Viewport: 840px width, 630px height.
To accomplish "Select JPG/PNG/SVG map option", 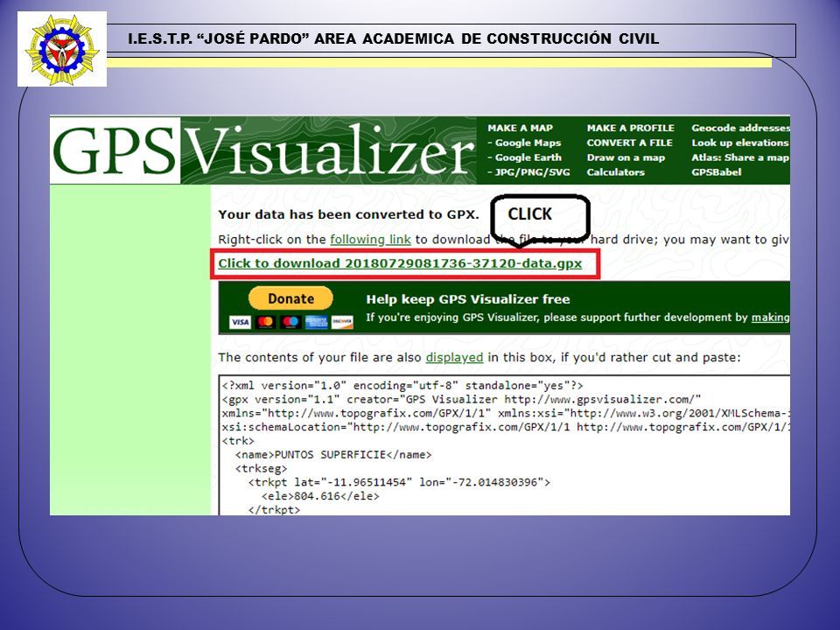I will coord(532,172).
